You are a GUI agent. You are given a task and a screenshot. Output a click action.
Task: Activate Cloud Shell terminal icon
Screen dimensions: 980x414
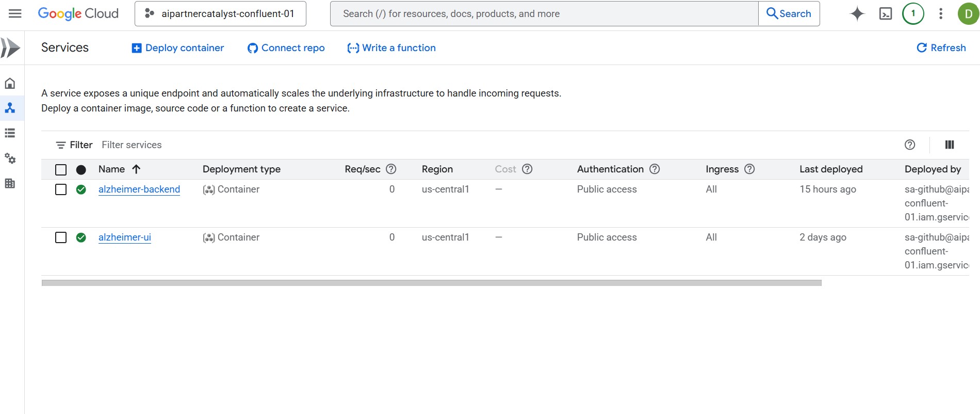click(x=885, y=13)
